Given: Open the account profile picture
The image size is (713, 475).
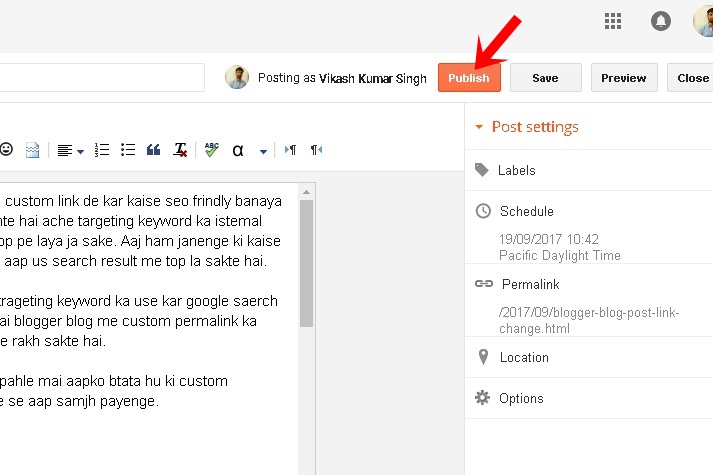Looking at the screenshot, I should tap(703, 21).
